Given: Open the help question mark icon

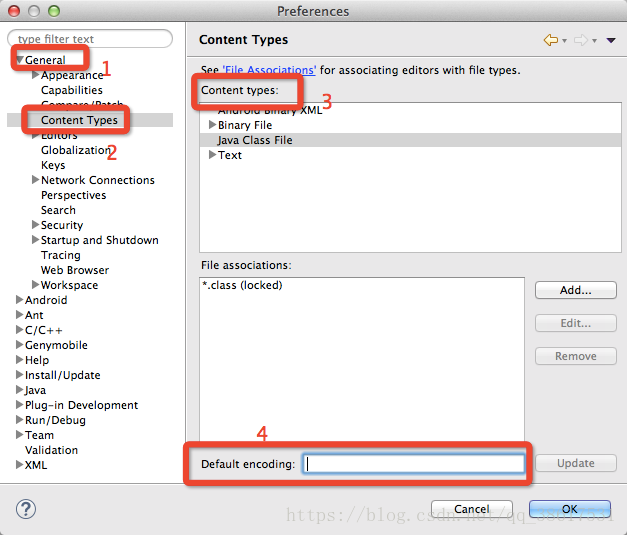Looking at the screenshot, I should pyautogui.click(x=26, y=509).
